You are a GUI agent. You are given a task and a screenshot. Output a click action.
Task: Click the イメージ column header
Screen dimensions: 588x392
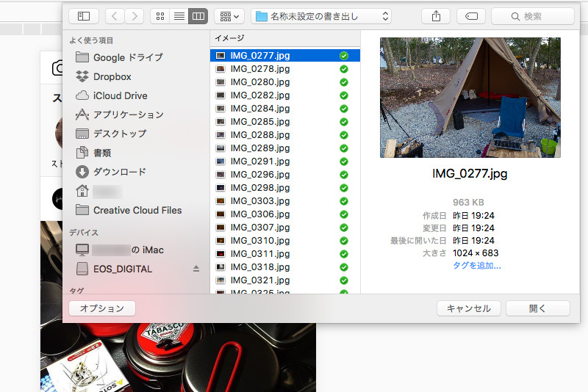click(x=285, y=38)
